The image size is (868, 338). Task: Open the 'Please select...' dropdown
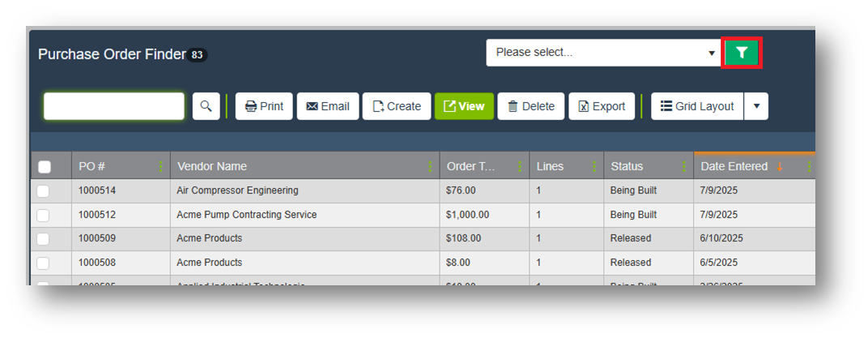point(603,53)
